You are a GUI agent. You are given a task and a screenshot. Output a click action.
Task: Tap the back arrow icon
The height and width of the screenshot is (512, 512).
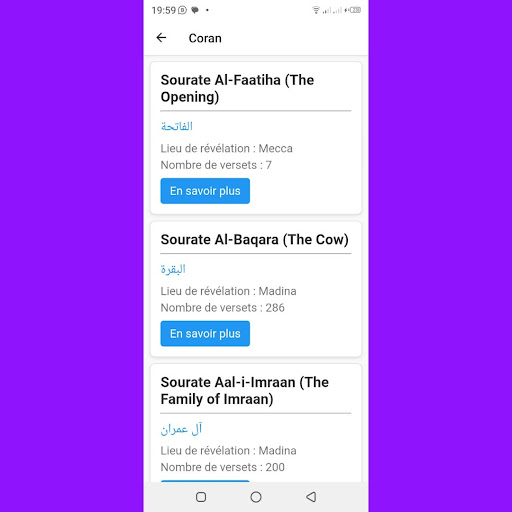[x=161, y=38]
